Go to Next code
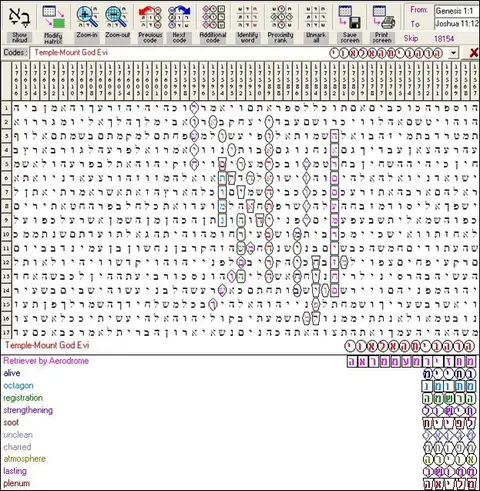480x491 pixels. click(x=179, y=17)
